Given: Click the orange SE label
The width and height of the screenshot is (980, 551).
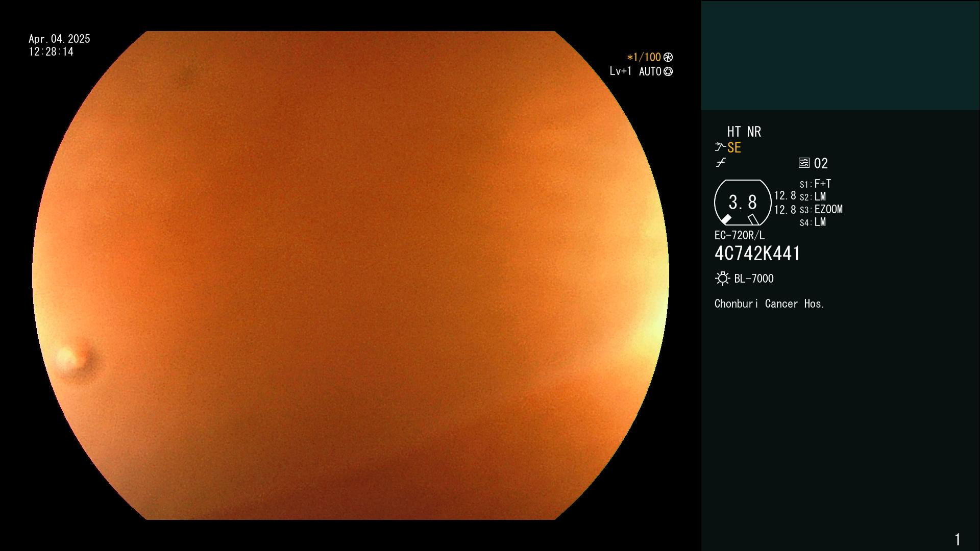Looking at the screenshot, I should coord(734,148).
